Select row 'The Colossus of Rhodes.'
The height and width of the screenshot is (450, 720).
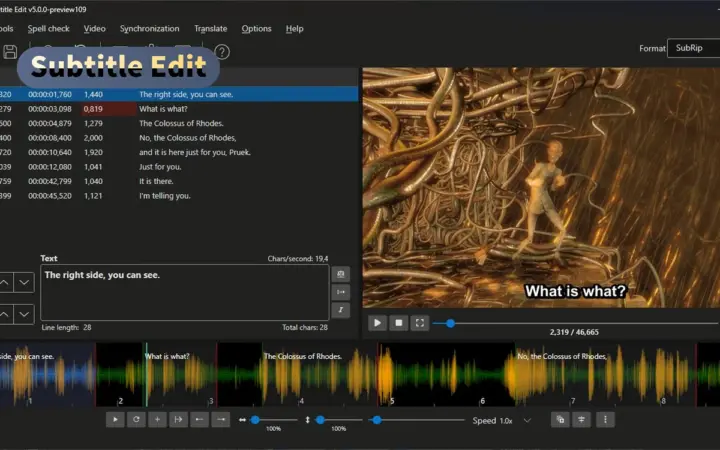[x=179, y=123]
